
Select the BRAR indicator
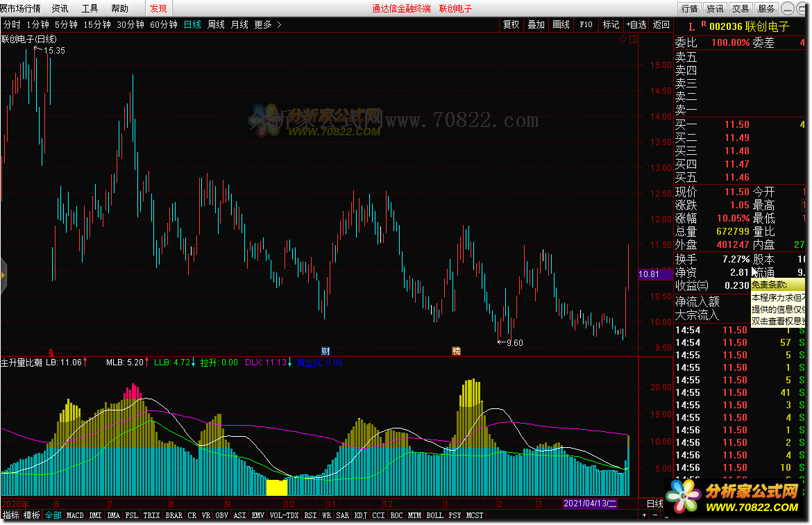[174, 515]
